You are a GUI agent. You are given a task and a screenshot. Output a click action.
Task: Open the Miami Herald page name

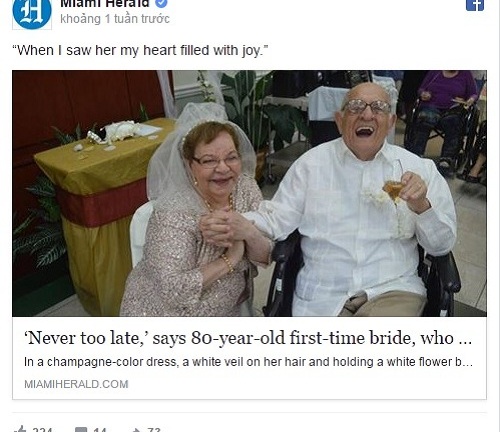pos(105,3)
